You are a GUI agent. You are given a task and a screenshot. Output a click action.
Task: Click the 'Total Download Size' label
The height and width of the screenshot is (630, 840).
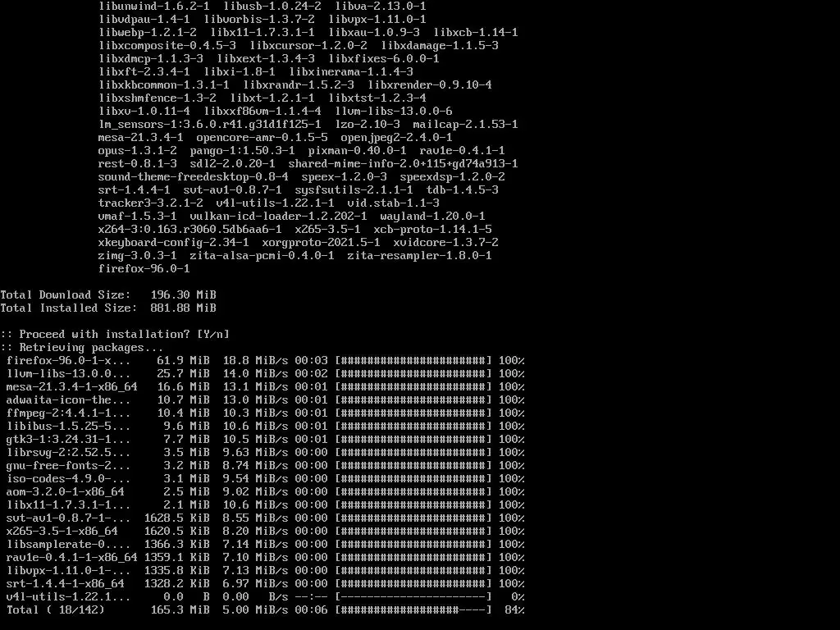(x=66, y=294)
